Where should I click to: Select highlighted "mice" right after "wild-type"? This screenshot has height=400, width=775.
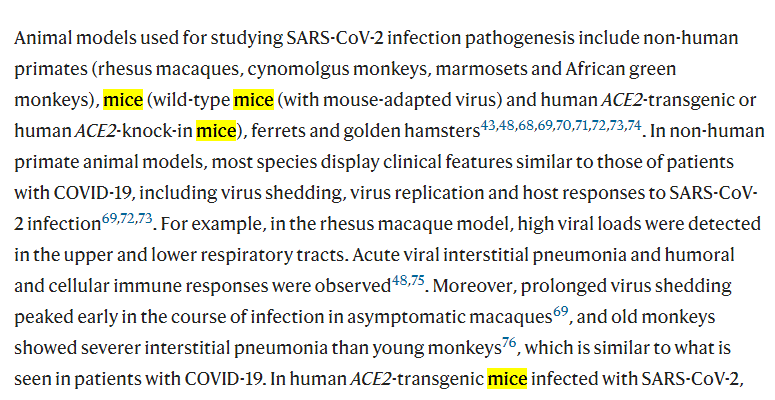[253, 100]
